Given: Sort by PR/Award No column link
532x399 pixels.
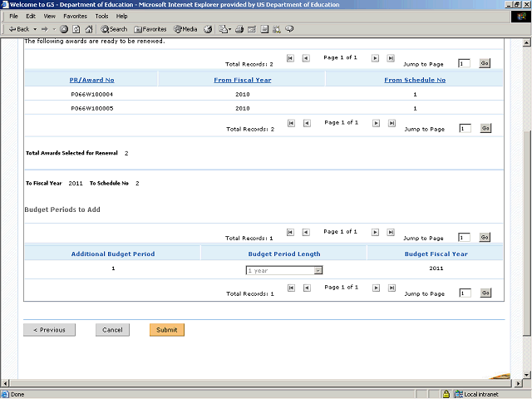Looking at the screenshot, I should click(91, 80).
